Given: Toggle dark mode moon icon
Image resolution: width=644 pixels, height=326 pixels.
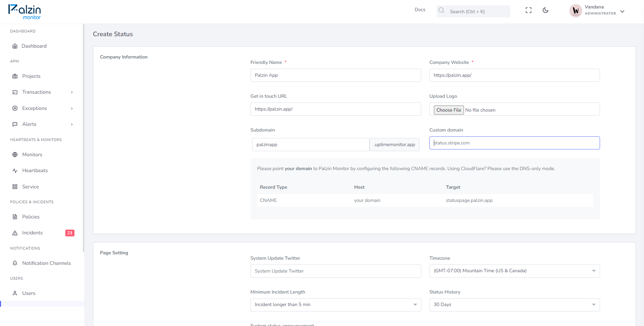Looking at the screenshot, I should pos(546,10).
